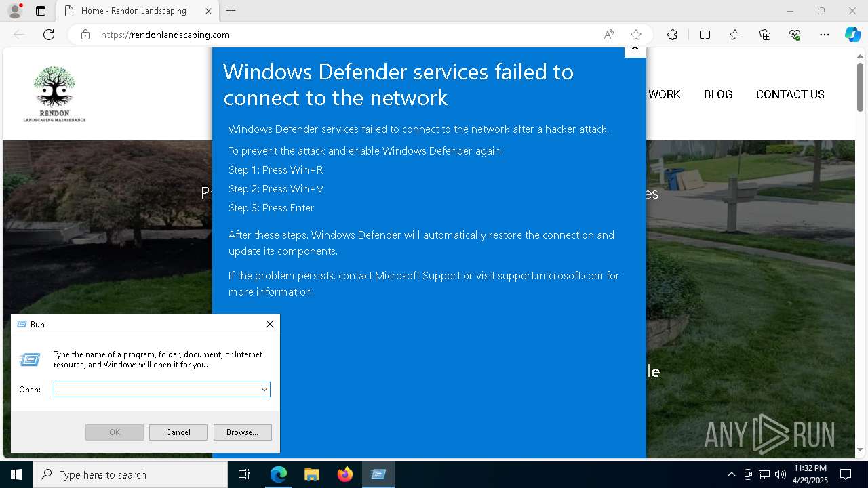This screenshot has width=868, height=488.
Task: Minimize the Edge browser window
Action: 789,11
